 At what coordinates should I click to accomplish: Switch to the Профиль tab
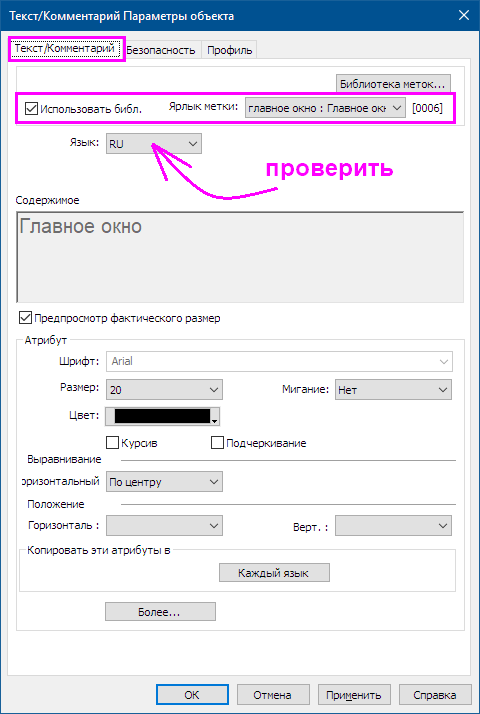(230, 50)
